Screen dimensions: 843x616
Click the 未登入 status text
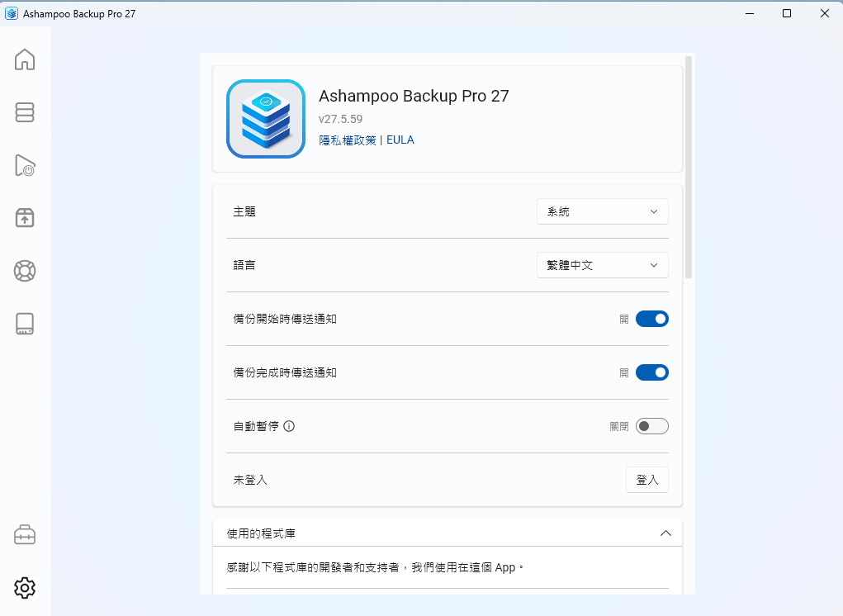(250, 480)
